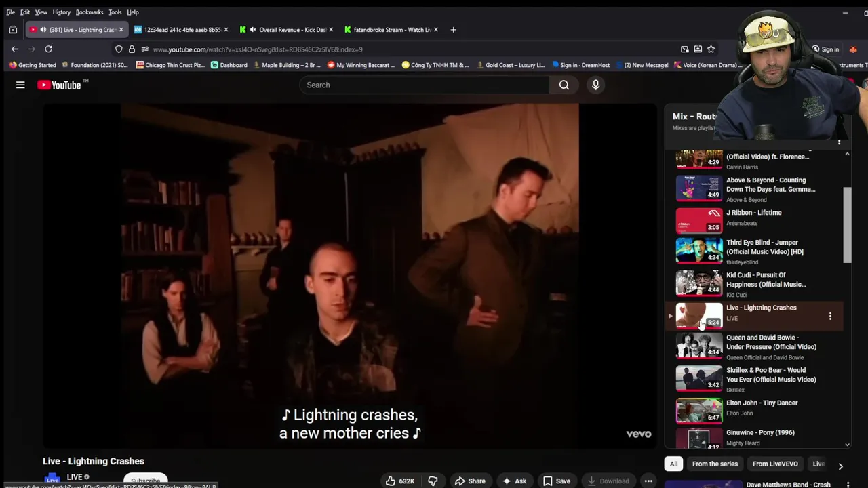Close the Overall Revenue Kick tab

(x=331, y=30)
